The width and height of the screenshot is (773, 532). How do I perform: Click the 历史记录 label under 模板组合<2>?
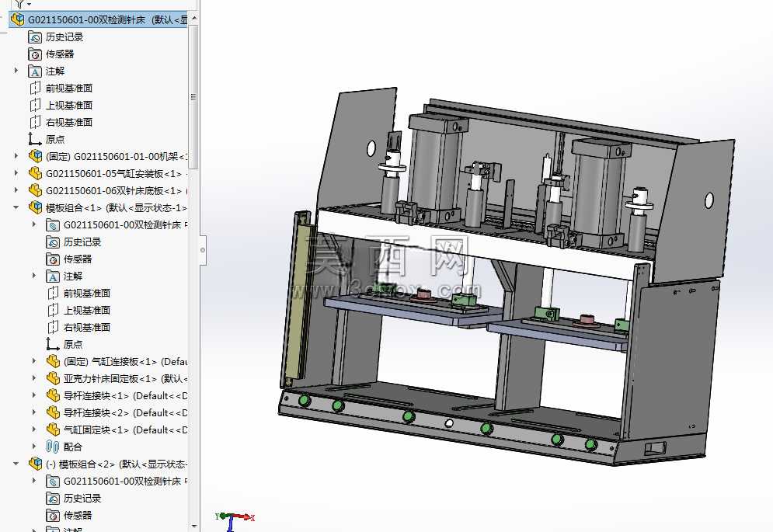pyautogui.click(x=82, y=498)
